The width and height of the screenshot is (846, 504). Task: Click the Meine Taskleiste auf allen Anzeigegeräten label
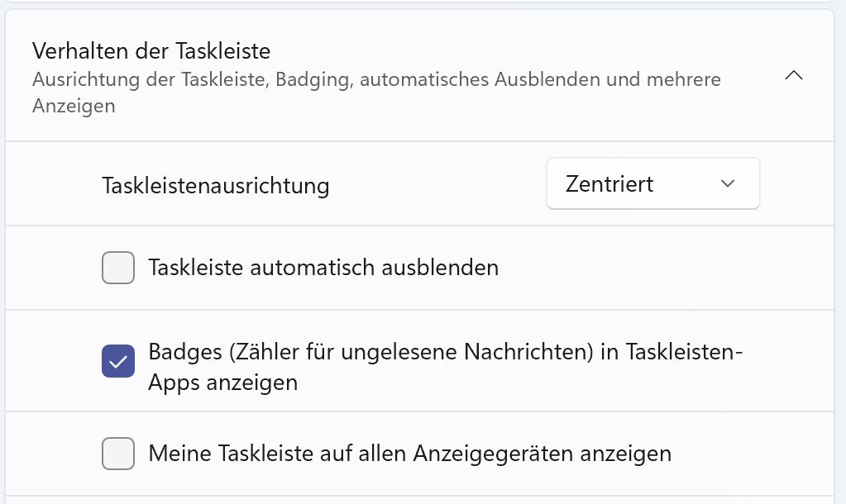(x=409, y=454)
